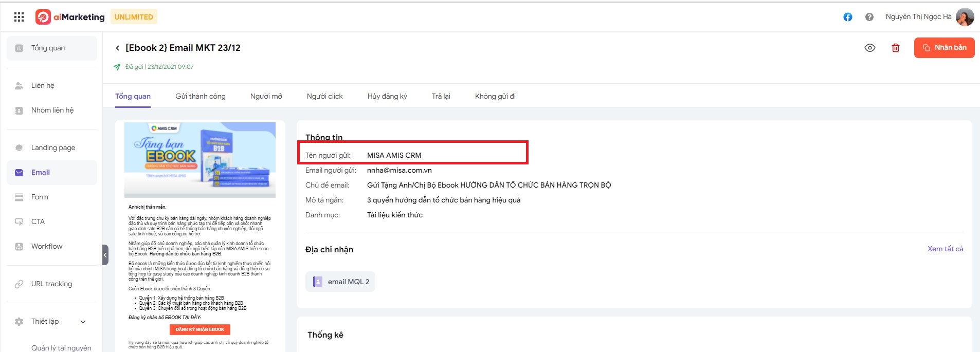This screenshot has height=352, width=980.
Task: Switch to the Trả lại tab
Action: 441,96
